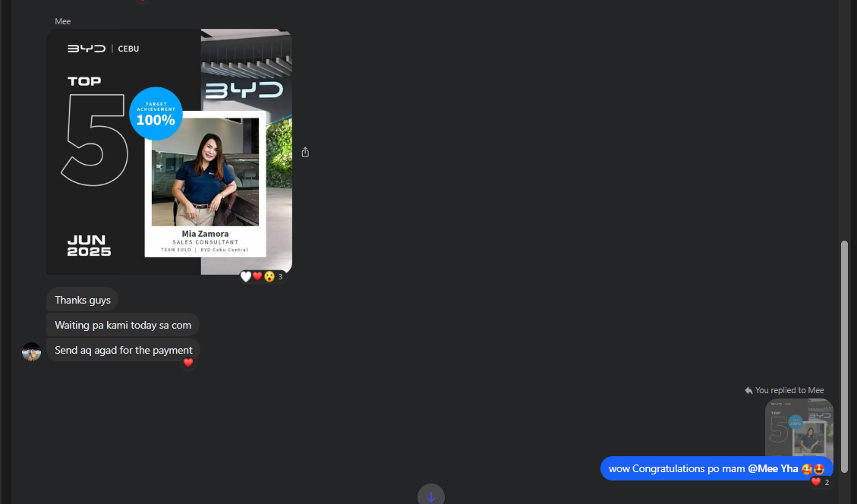The height and width of the screenshot is (504, 857).
Task: Click the 'Mee' sender name above image
Action: (62, 21)
